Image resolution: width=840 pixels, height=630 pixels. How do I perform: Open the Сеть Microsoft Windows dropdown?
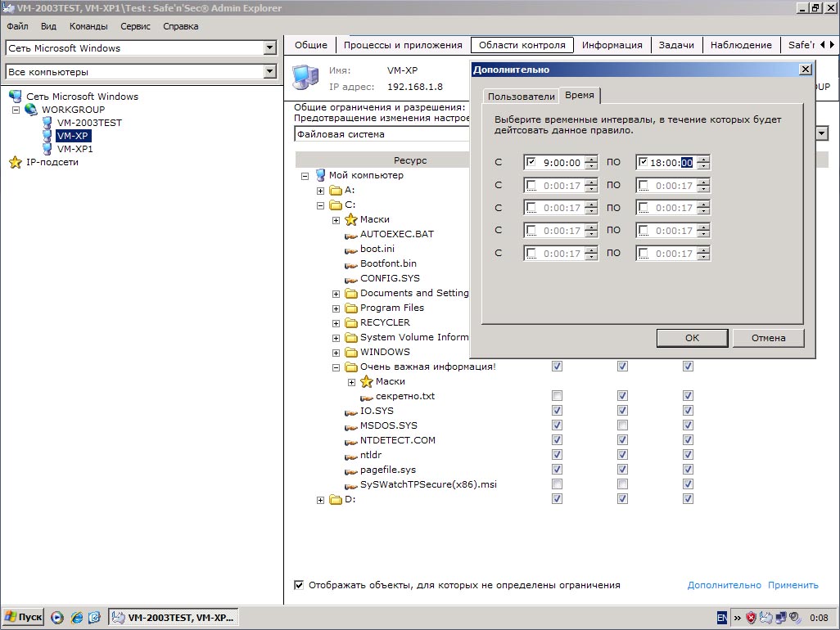pos(270,48)
